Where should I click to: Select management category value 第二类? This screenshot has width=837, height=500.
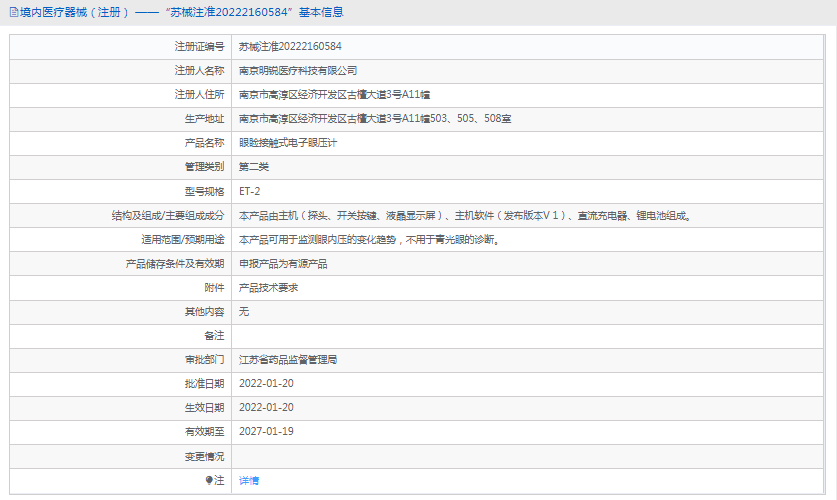point(254,167)
